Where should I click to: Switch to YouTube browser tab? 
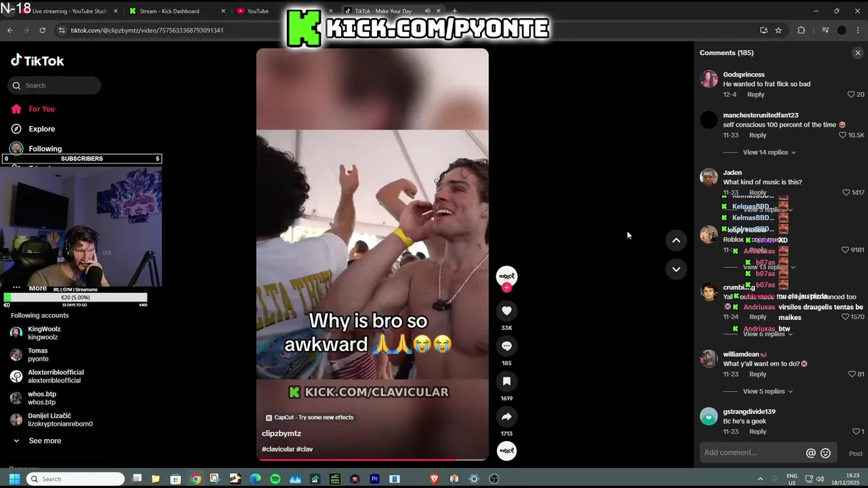tap(258, 11)
